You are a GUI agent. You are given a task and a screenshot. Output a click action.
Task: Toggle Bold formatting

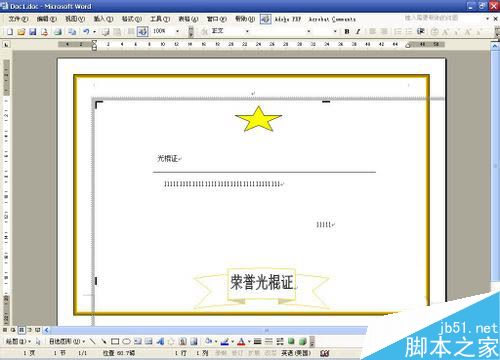pos(347,32)
